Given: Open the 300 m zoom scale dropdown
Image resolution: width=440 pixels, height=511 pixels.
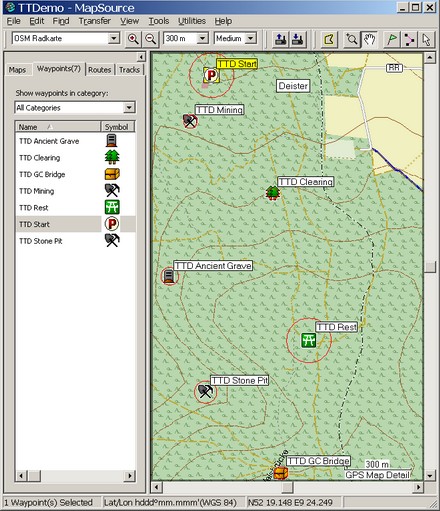Looking at the screenshot, I should [x=202, y=38].
